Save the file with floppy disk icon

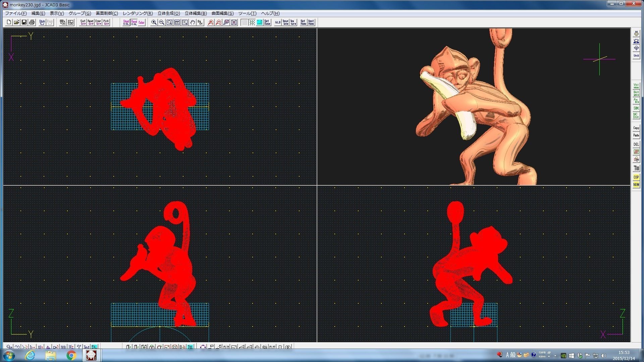24,22
